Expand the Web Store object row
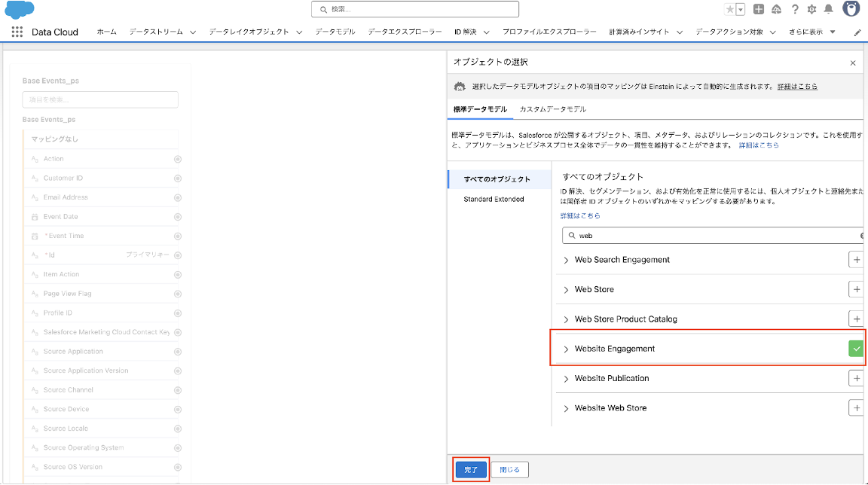868x485 pixels. tap(567, 289)
